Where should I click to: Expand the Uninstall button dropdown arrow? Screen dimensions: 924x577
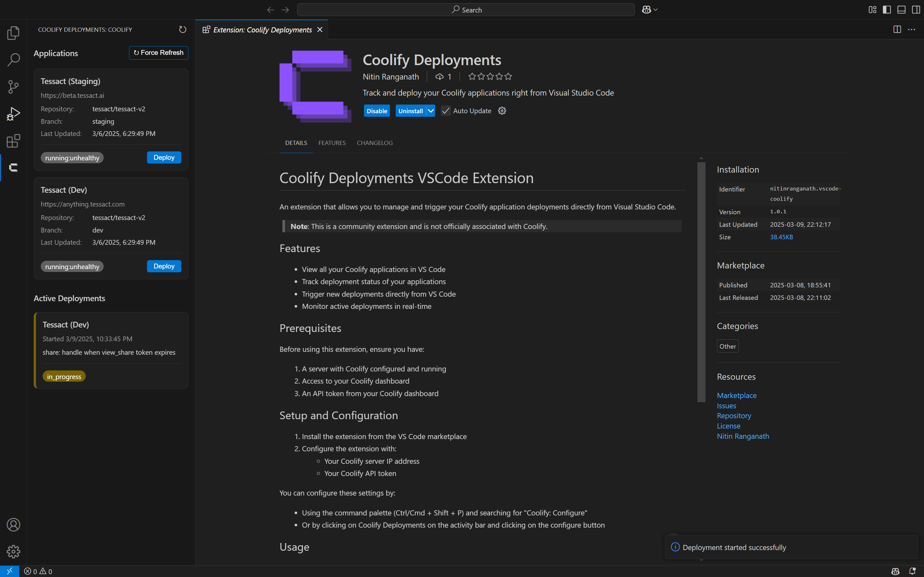coord(431,111)
